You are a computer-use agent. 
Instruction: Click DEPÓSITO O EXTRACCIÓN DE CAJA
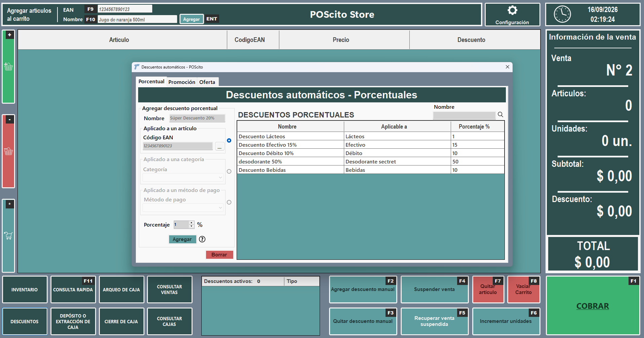coord(73,322)
